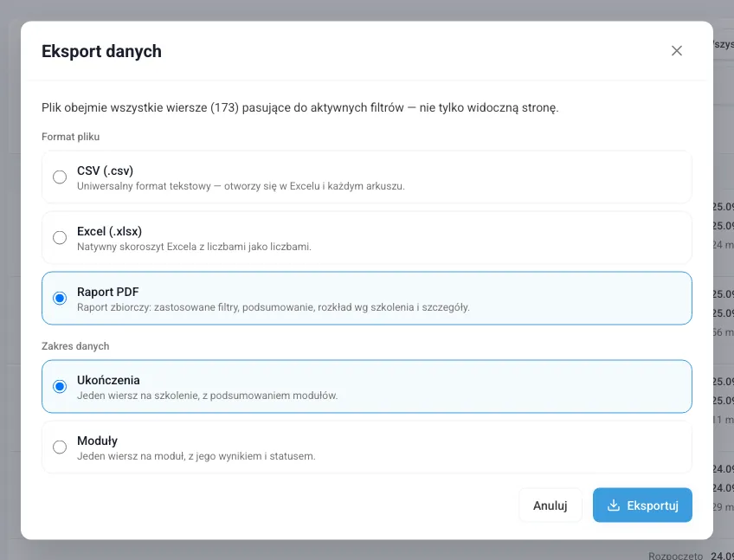Viewport: 734px width, 560px height.
Task: Click the download icon on Eksportuj
Action: (x=613, y=505)
